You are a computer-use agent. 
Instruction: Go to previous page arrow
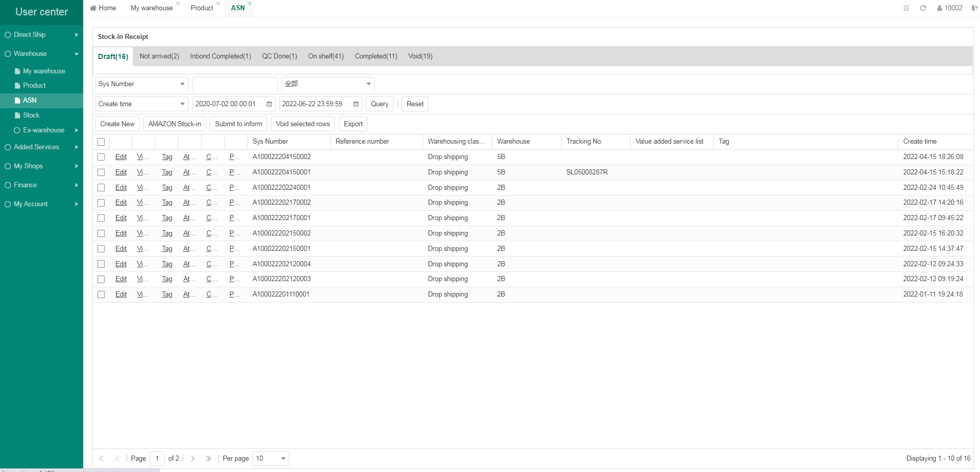click(x=117, y=459)
